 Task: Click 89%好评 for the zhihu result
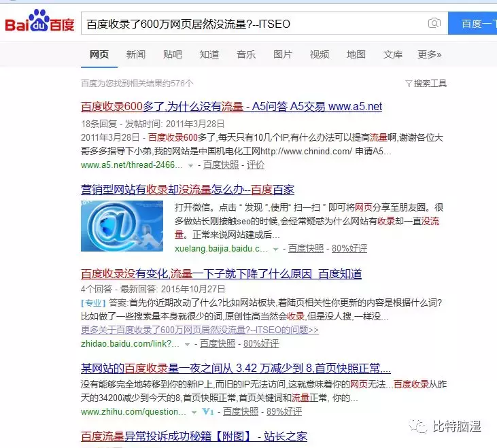coord(284,411)
